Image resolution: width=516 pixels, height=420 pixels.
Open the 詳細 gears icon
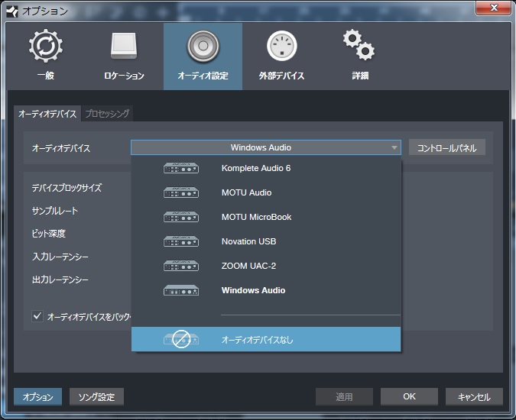pyautogui.click(x=359, y=45)
